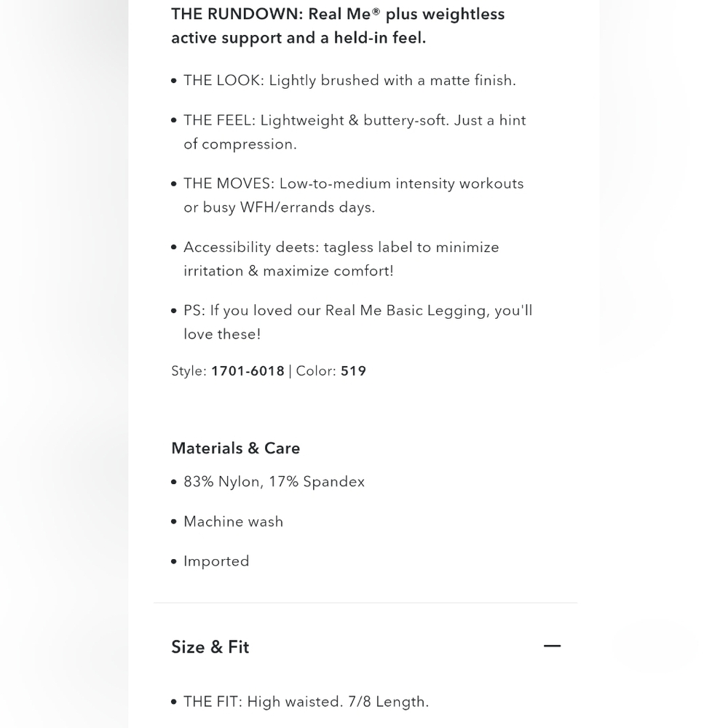728x728 pixels.
Task: Click the style number 1701-6018
Action: click(x=248, y=371)
